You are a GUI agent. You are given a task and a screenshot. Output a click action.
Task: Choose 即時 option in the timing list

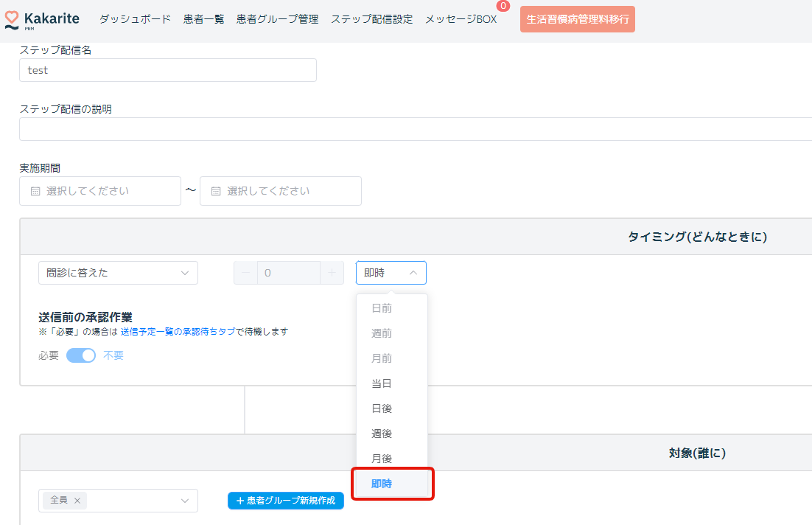point(382,484)
